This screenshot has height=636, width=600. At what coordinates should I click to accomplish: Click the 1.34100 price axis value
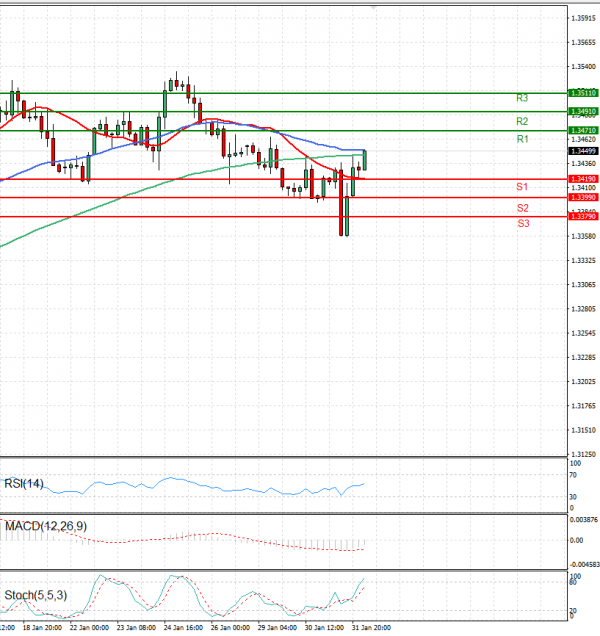[x=583, y=188]
